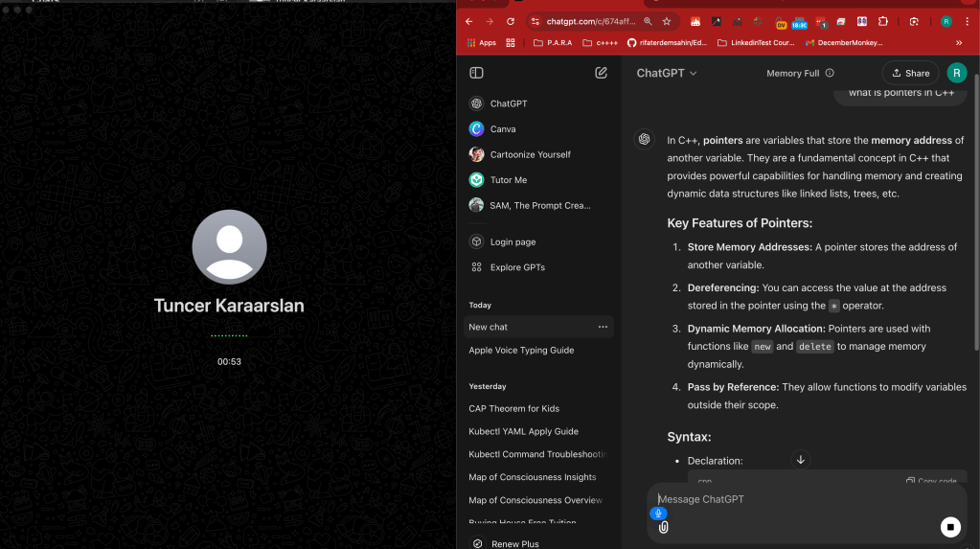
Task: Click the Chrome profile avatar R in toolbar
Action: [x=946, y=21]
